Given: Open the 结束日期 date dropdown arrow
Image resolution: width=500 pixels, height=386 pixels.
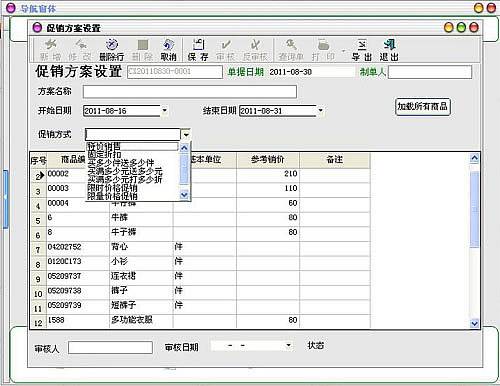Looking at the screenshot, I should pos(321,110).
